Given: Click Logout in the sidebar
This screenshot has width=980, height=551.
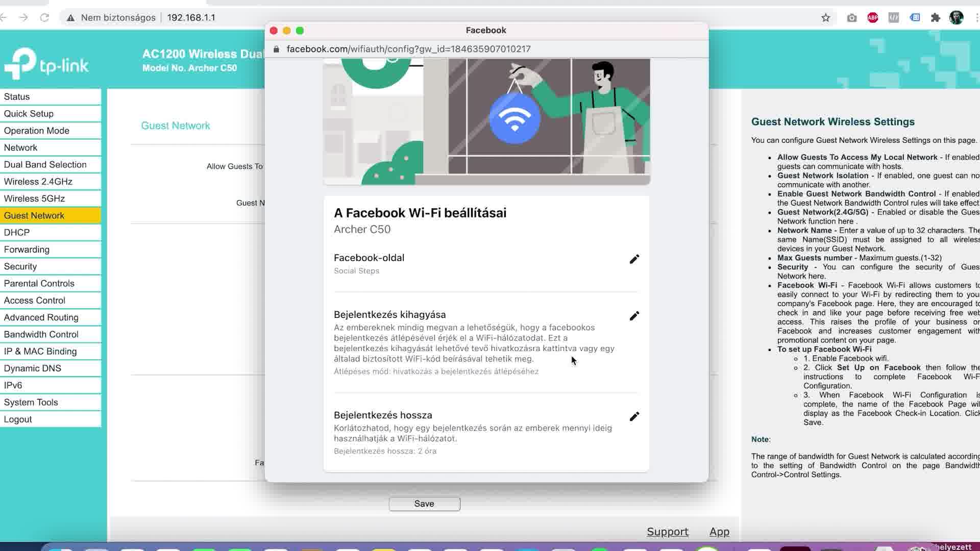Looking at the screenshot, I should pyautogui.click(x=51, y=419).
